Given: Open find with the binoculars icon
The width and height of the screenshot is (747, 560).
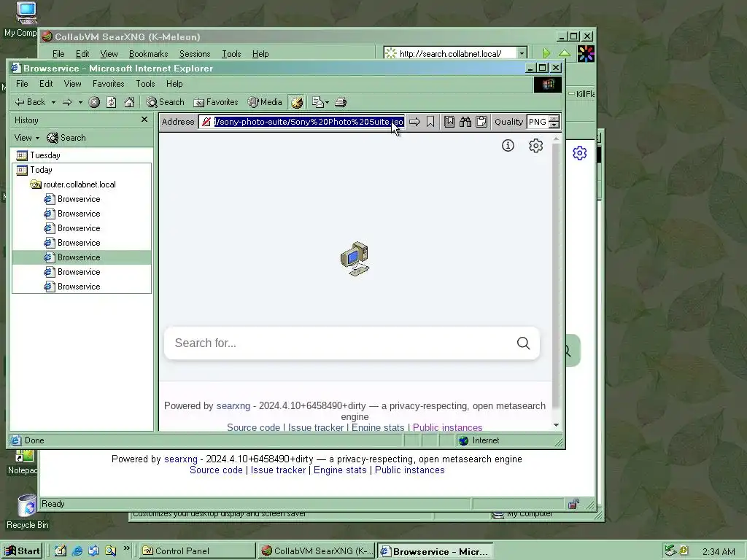Looking at the screenshot, I should click(x=465, y=122).
